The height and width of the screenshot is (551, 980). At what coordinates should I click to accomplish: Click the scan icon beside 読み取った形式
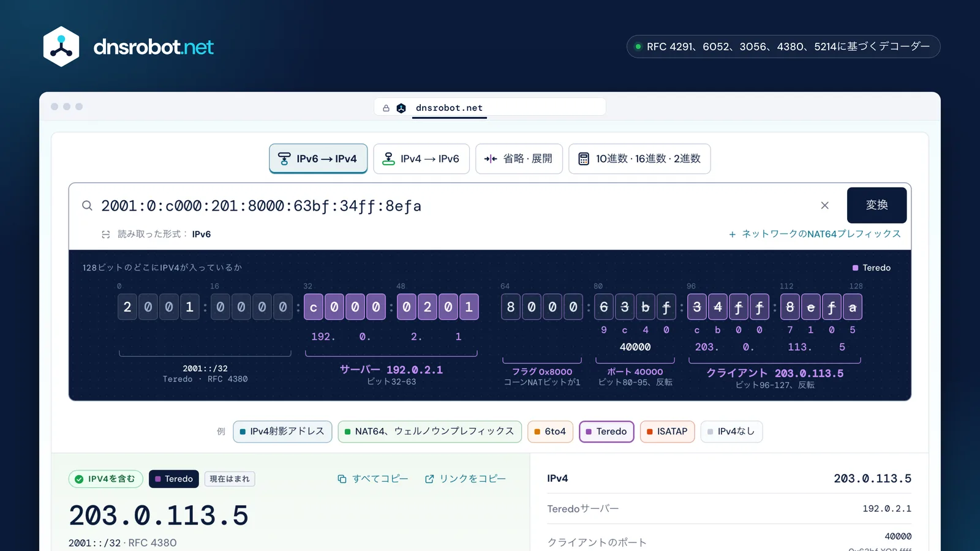pyautogui.click(x=106, y=234)
